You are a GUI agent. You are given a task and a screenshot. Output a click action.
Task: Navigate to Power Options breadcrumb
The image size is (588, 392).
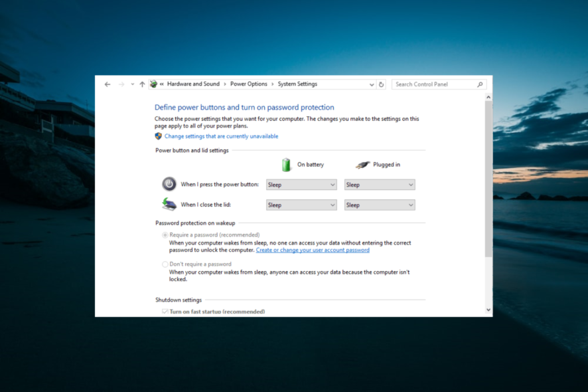point(248,84)
